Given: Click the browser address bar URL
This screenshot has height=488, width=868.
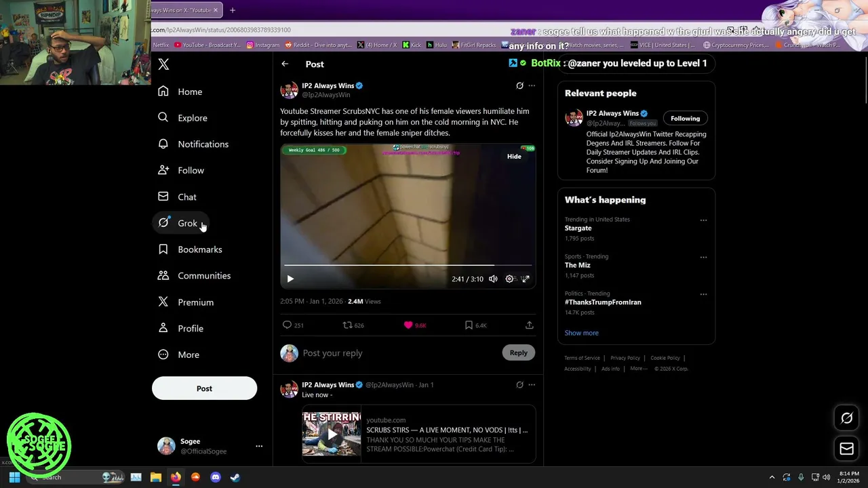Looking at the screenshot, I should [x=221, y=30].
